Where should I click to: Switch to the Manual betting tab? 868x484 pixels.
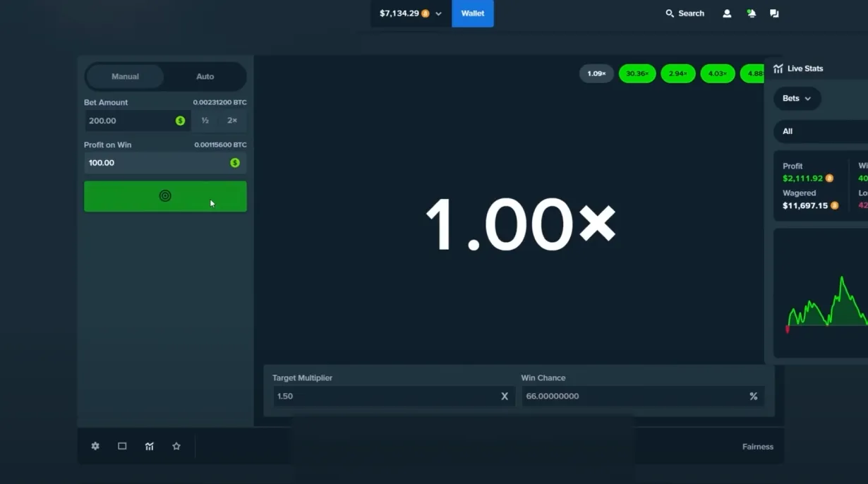coord(125,76)
